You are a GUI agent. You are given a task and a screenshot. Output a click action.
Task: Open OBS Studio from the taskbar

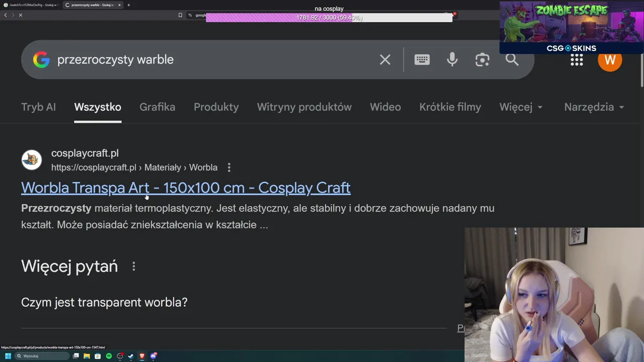coord(120,356)
